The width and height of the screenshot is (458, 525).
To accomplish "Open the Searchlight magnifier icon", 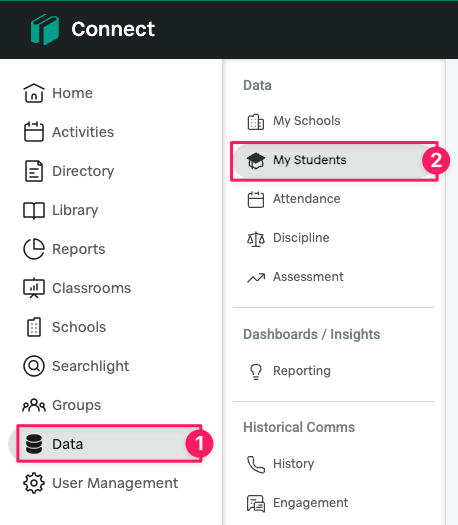I will pos(34,366).
